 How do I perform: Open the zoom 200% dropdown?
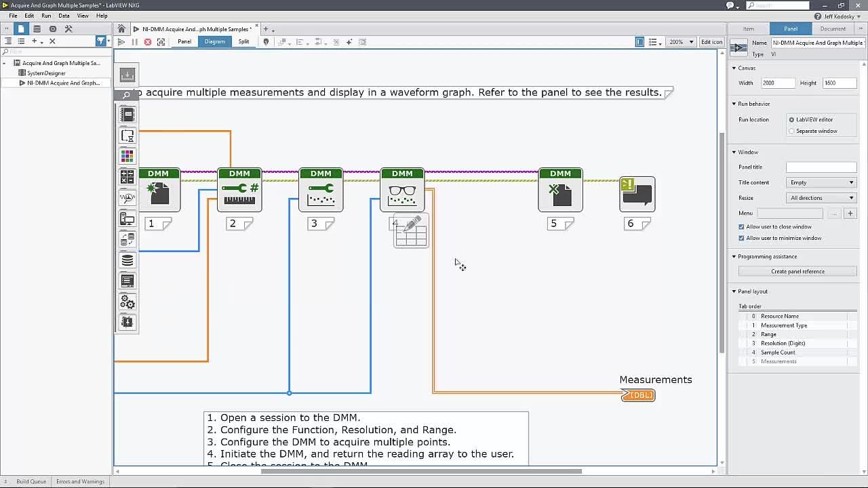coord(682,42)
